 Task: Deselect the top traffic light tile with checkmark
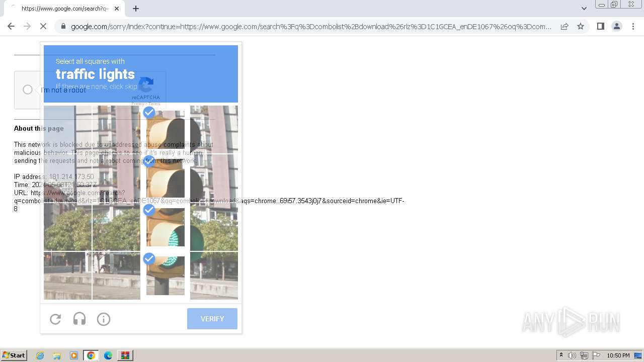166,130
